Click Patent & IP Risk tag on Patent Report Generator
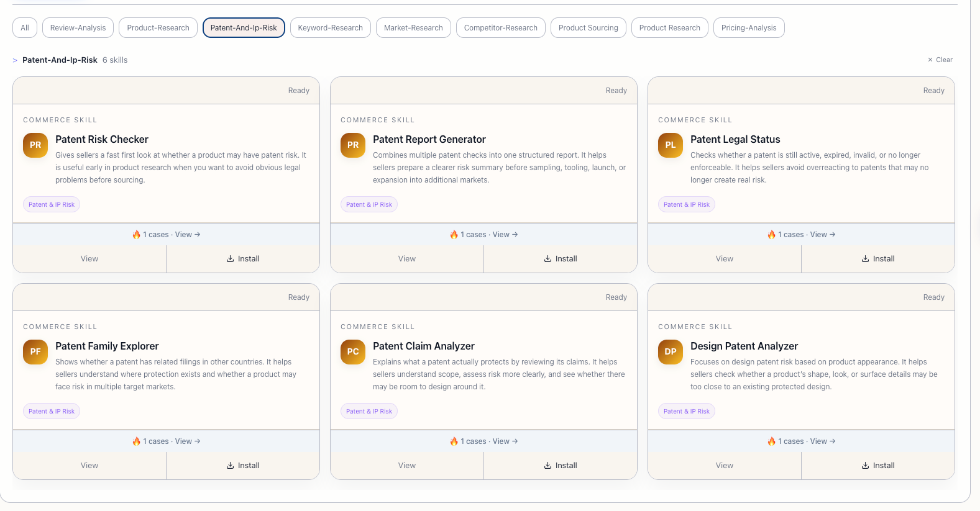 click(x=369, y=204)
